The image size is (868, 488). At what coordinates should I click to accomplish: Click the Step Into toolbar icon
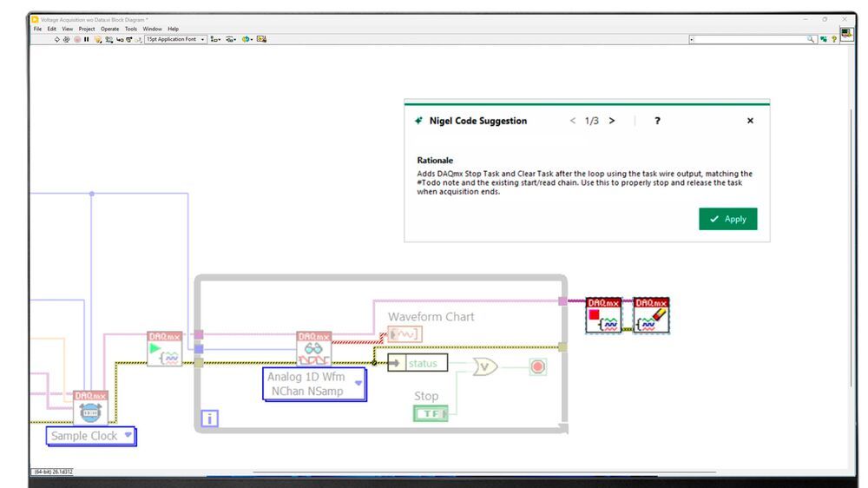point(119,39)
